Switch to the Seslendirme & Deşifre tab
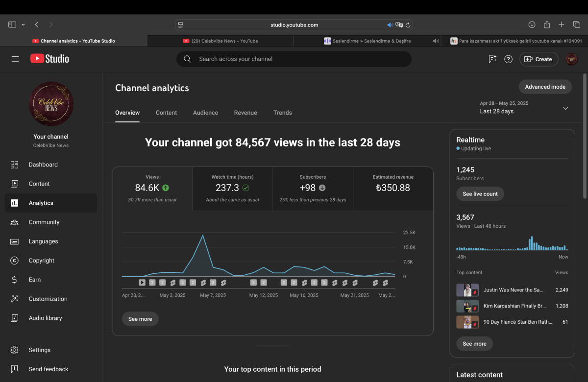Image resolution: width=588 pixels, height=382 pixels. click(x=367, y=41)
